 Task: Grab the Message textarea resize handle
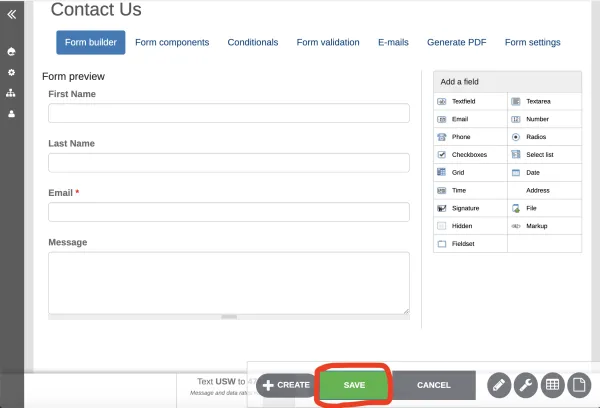(x=406, y=311)
